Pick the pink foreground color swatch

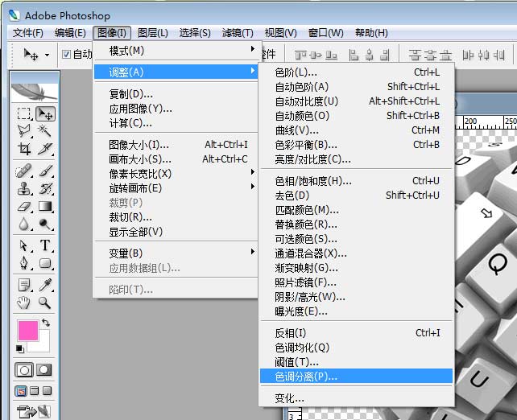28,331
